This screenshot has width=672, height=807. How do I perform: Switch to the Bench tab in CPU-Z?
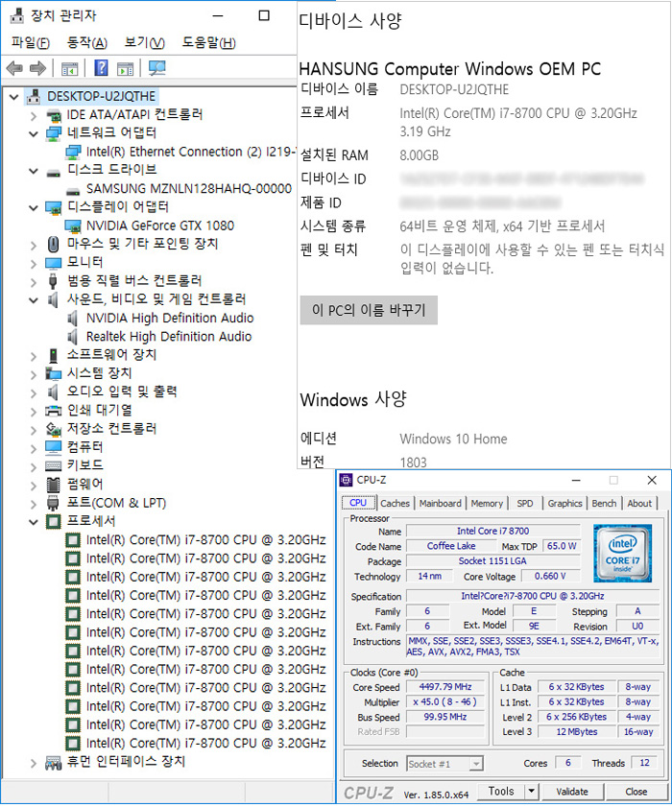coord(604,504)
